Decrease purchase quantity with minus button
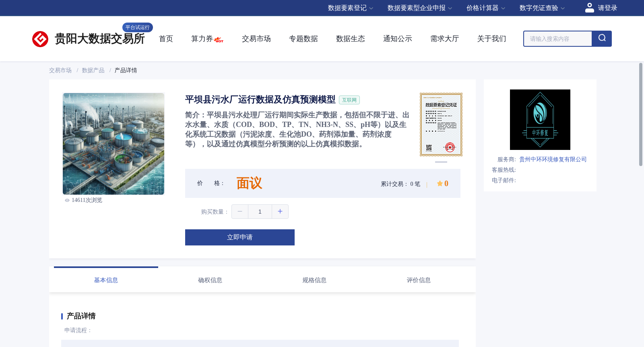The image size is (644, 347). click(240, 212)
